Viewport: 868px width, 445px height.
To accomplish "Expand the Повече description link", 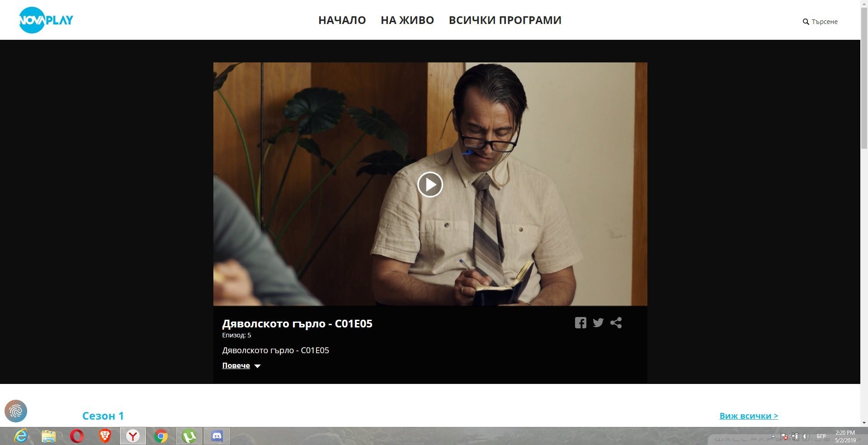I will pos(236,365).
